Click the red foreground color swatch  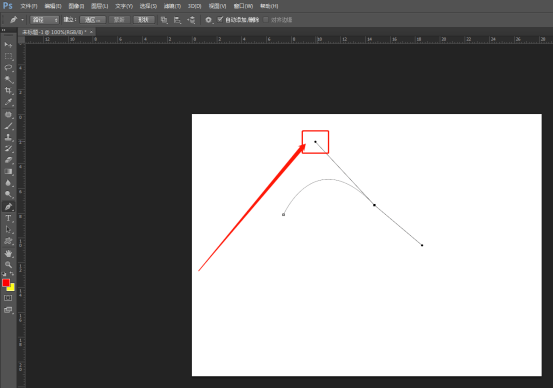coord(6,283)
